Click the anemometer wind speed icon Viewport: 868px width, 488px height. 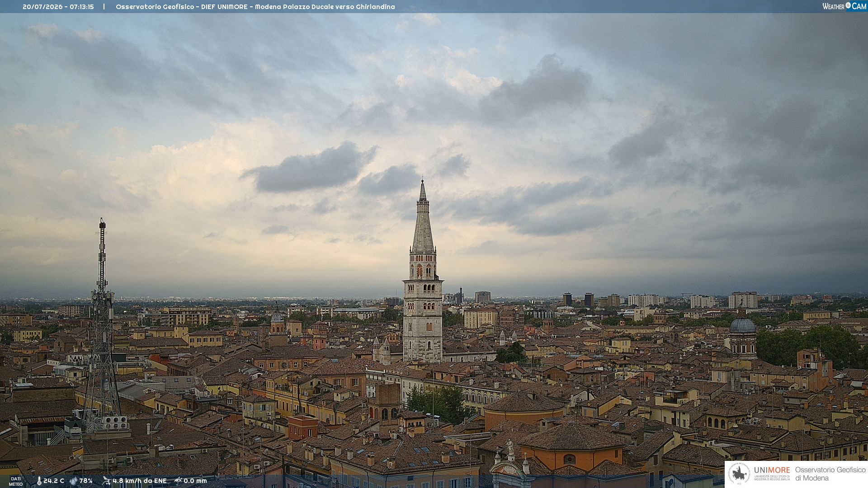pyautogui.click(x=106, y=481)
